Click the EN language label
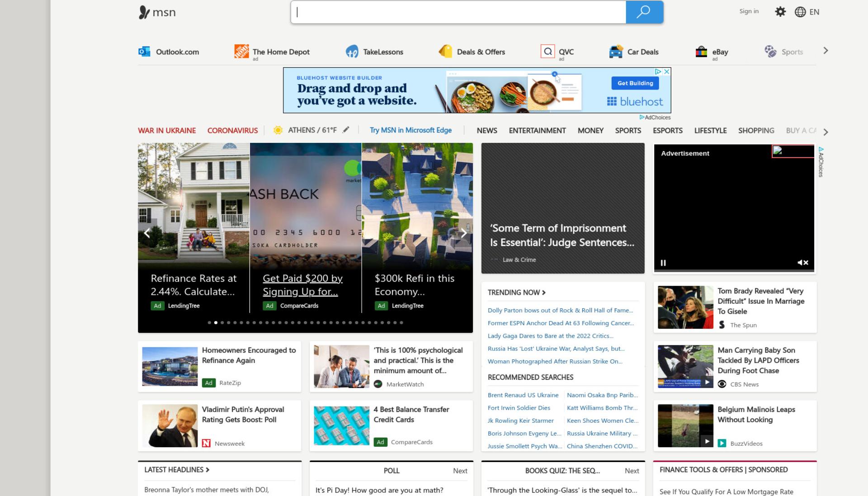This screenshot has width=868, height=496. [814, 12]
